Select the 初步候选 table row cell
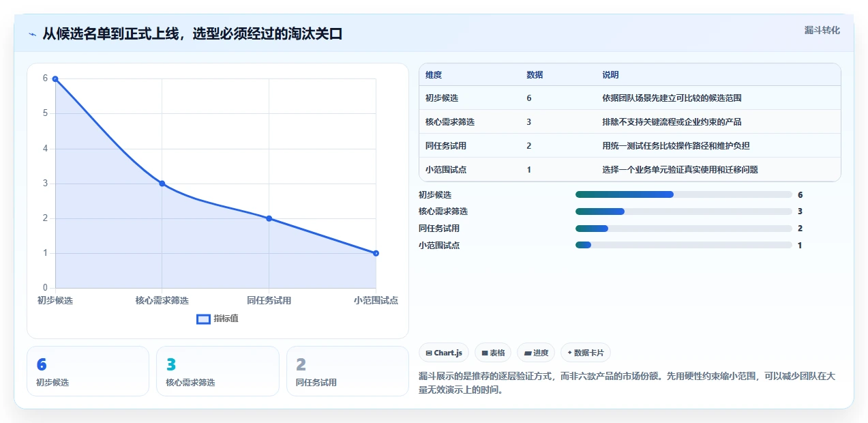The height and width of the screenshot is (423, 868). (x=442, y=98)
